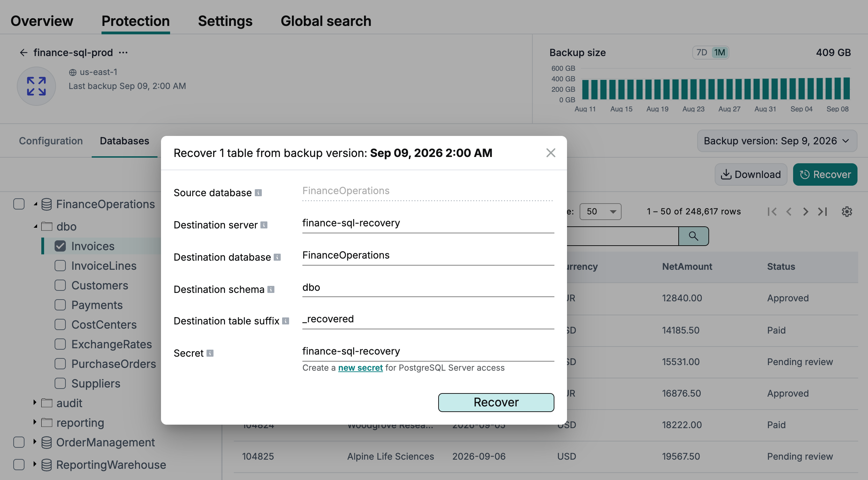Viewport: 868px width, 480px height.
Task: Open the page size 50 dropdown
Action: coord(600,212)
